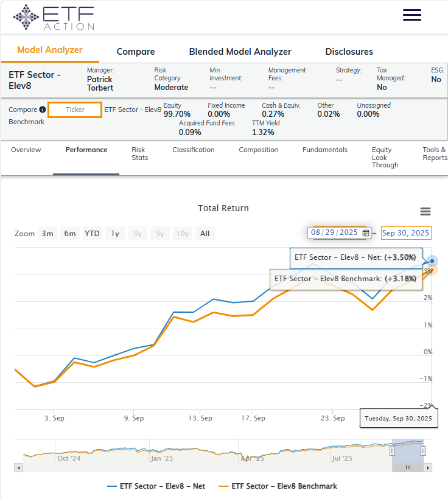The width and height of the screenshot is (448, 499).
Task: Open the Blended Model Analyzer tab
Action: (240, 52)
